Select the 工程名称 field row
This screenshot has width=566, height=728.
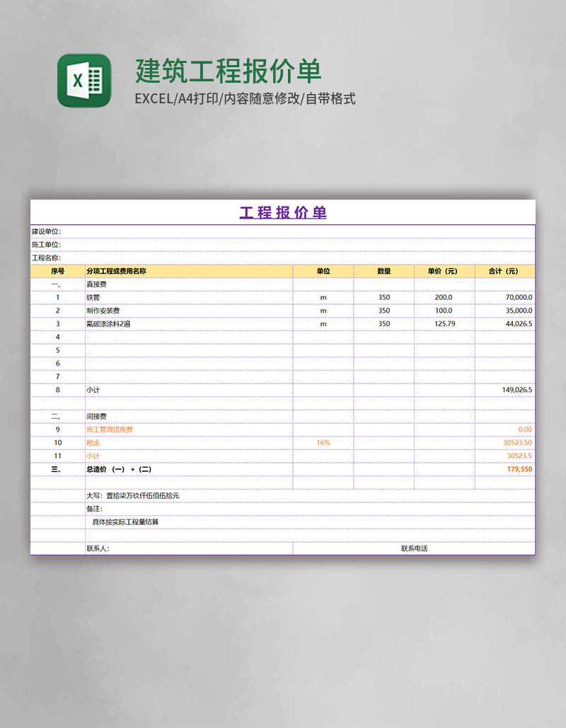coord(283,258)
